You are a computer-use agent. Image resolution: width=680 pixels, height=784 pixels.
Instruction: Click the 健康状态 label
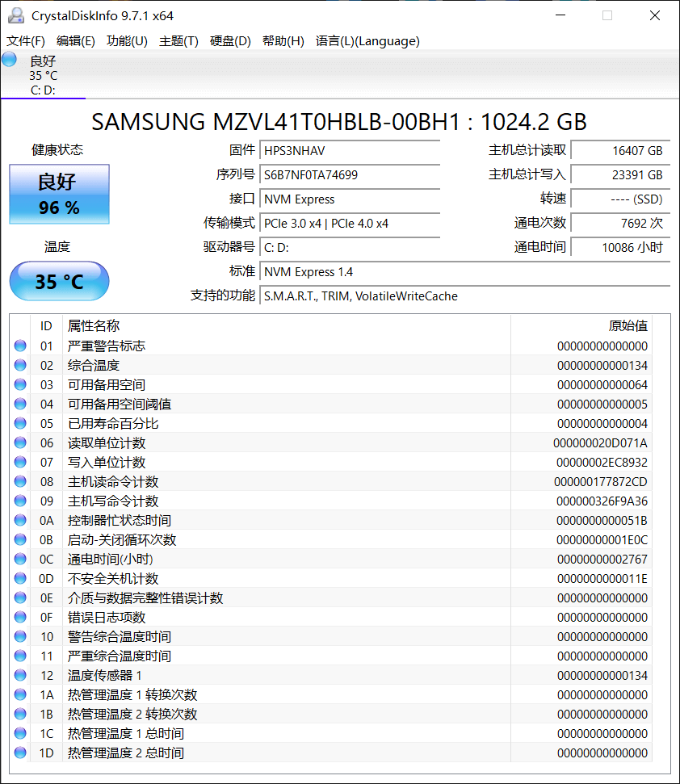pyautogui.click(x=57, y=149)
